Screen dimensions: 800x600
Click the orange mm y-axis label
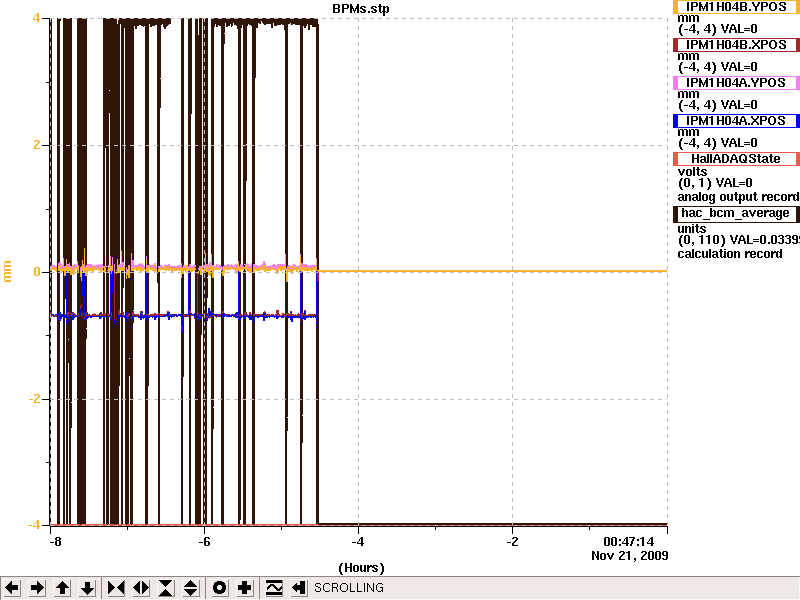point(7,271)
